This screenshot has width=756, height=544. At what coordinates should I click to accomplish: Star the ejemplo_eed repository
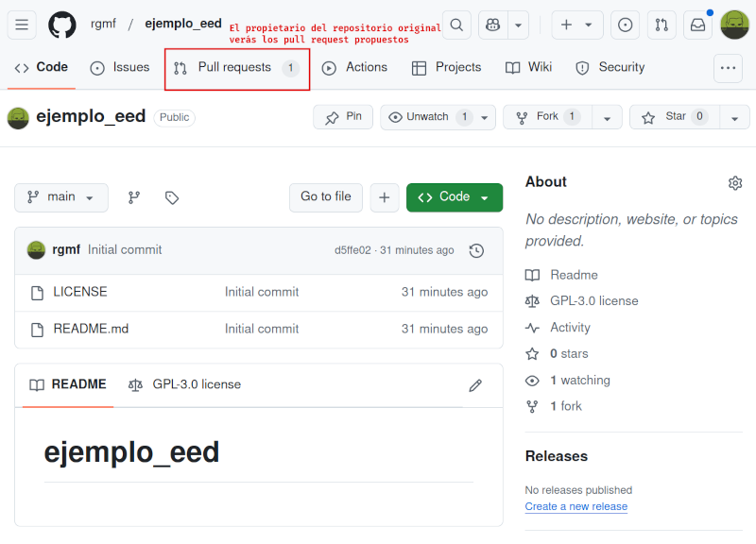(x=672, y=117)
